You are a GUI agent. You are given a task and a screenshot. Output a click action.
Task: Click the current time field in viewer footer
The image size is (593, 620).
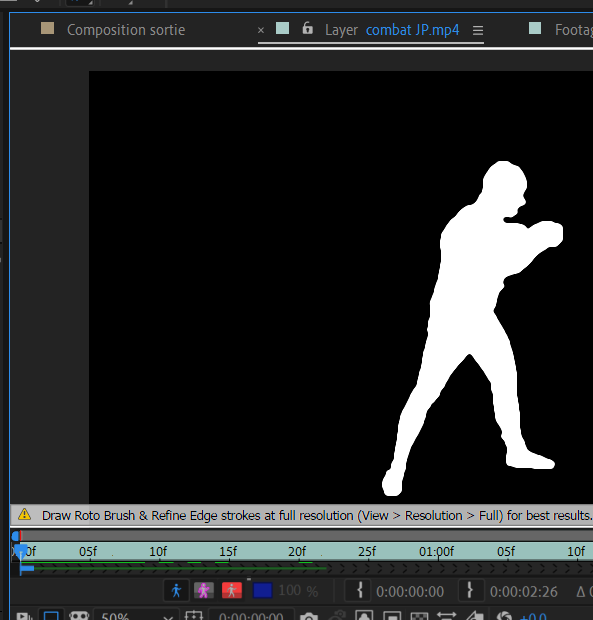[251, 616]
